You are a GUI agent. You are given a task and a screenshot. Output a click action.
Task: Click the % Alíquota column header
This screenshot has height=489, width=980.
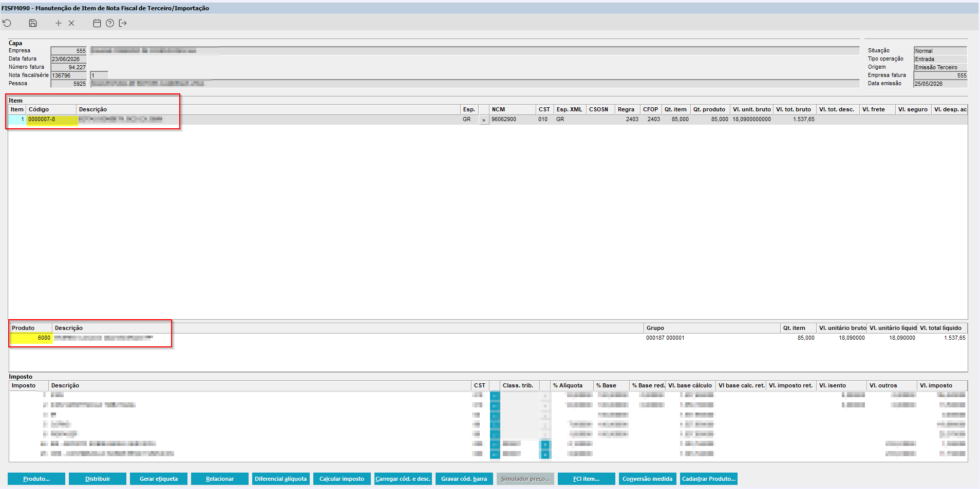click(x=572, y=385)
